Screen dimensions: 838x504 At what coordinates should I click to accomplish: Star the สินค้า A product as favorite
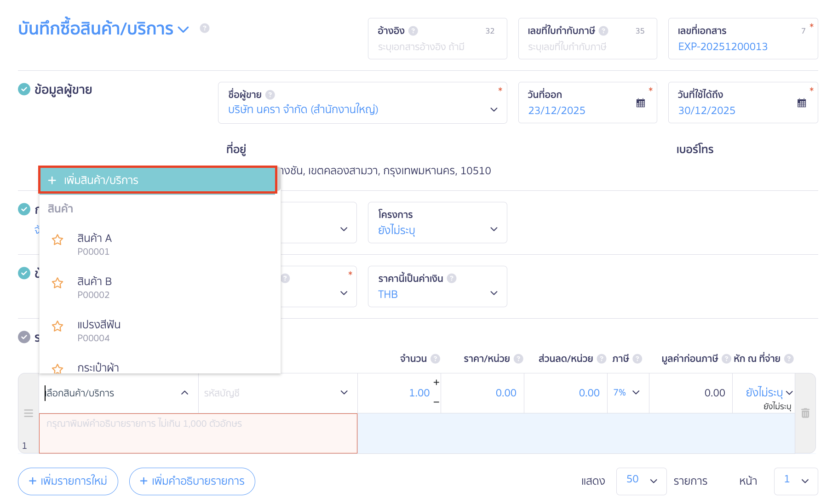click(x=57, y=240)
